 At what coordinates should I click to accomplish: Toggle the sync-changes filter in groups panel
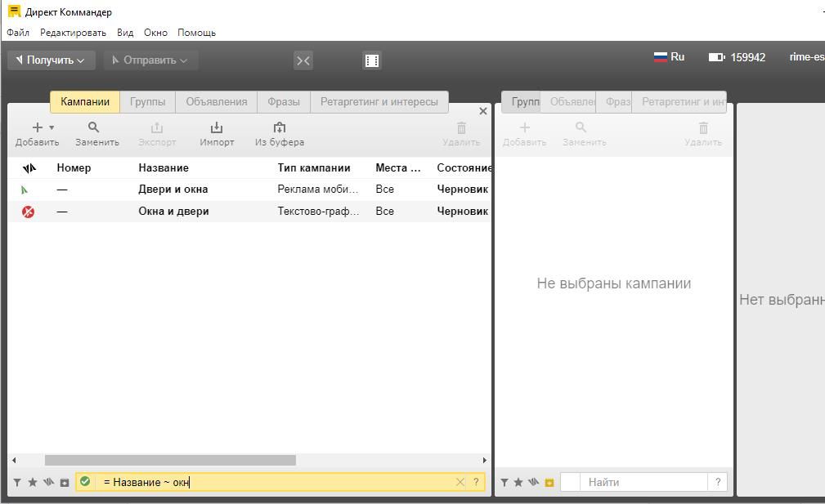534,482
